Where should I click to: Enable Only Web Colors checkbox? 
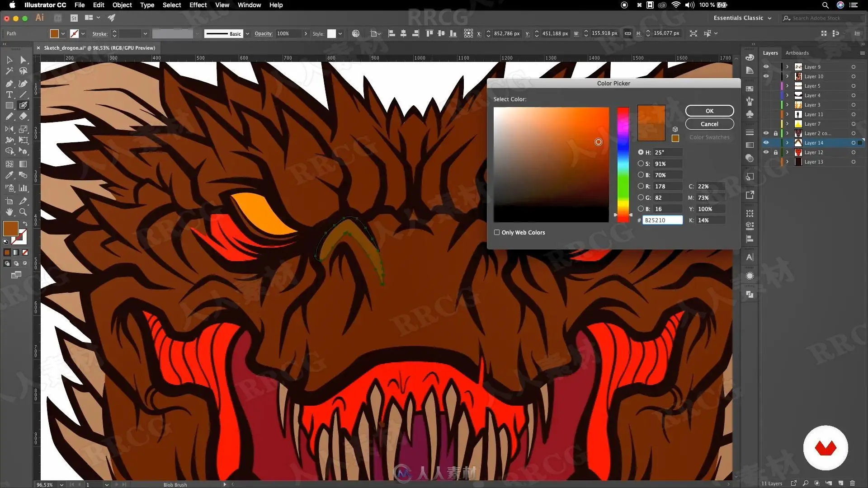pos(497,232)
